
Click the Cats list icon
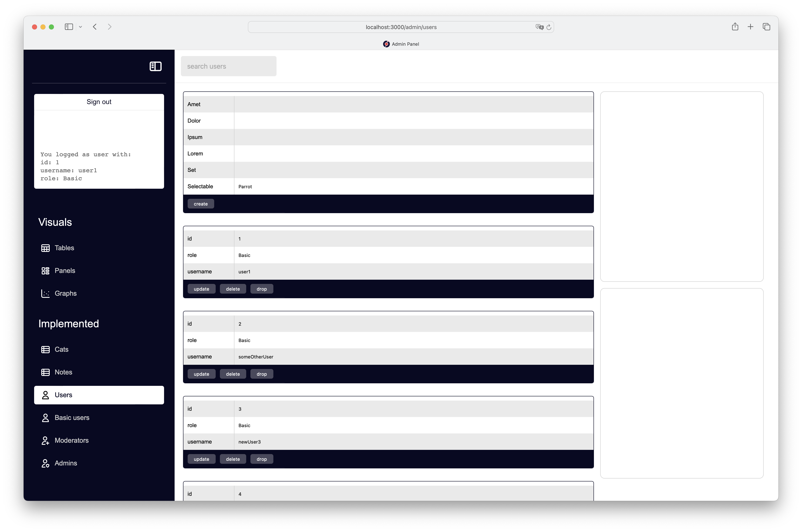point(45,349)
